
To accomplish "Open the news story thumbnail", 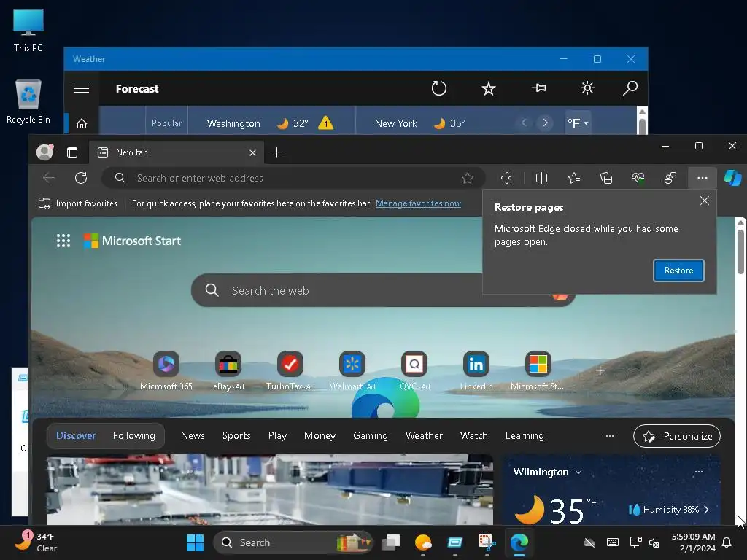I will (x=270, y=490).
